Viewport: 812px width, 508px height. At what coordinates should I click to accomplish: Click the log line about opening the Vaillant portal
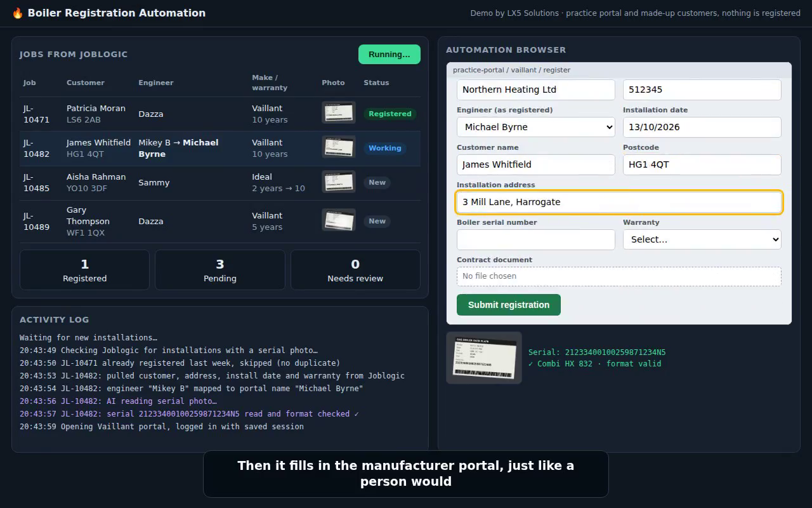162,427
